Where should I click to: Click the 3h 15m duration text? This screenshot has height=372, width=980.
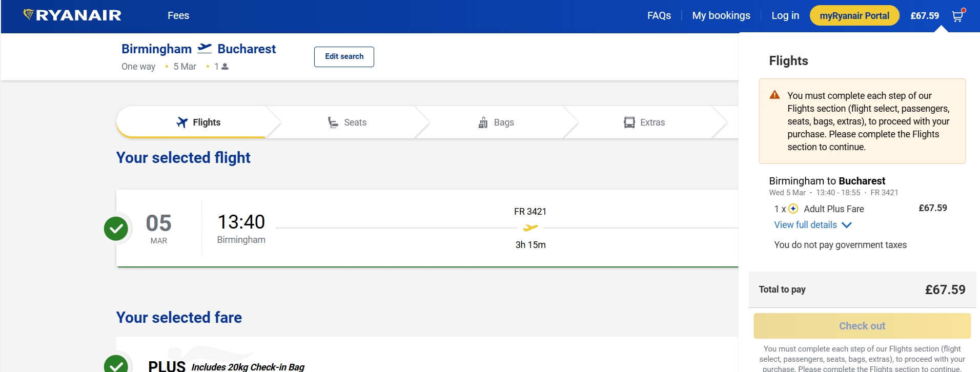(530, 245)
